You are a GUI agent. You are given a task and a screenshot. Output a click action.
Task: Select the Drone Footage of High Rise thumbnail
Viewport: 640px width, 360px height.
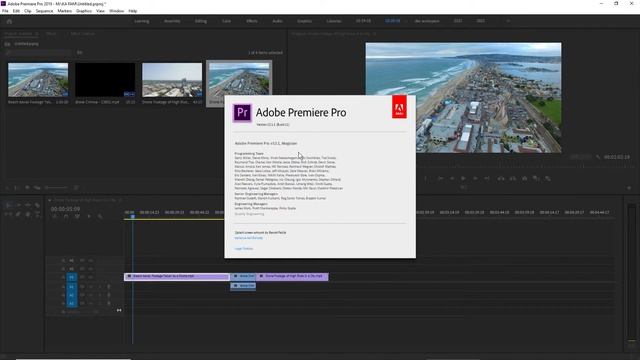coord(172,80)
